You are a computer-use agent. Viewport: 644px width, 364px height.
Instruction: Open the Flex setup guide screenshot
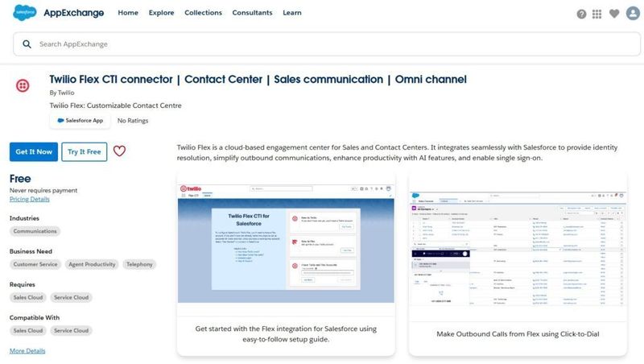286,244
